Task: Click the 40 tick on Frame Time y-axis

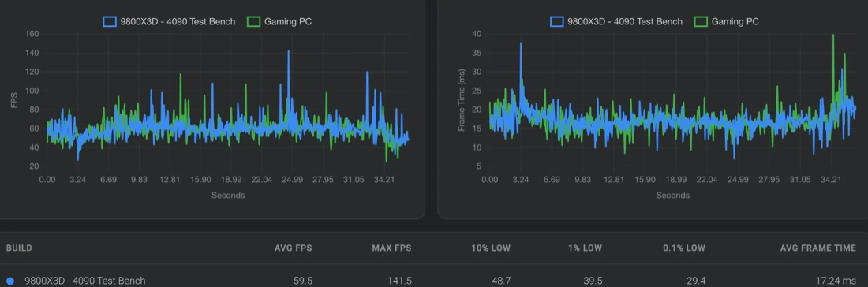Action: 477,34
